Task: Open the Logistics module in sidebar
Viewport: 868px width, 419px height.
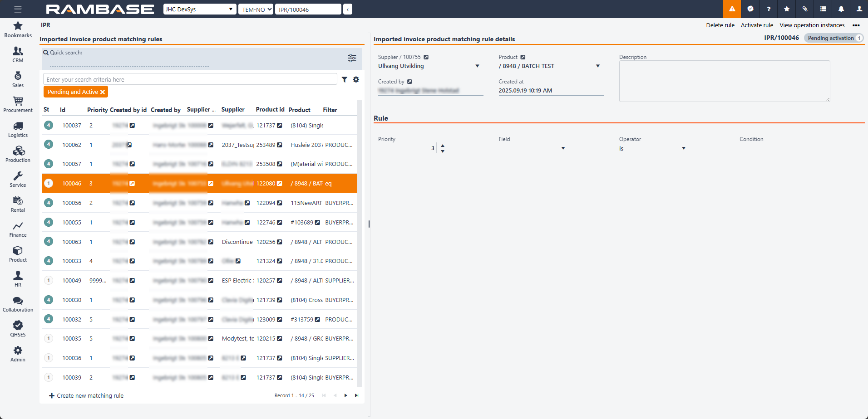Action: coord(18,129)
